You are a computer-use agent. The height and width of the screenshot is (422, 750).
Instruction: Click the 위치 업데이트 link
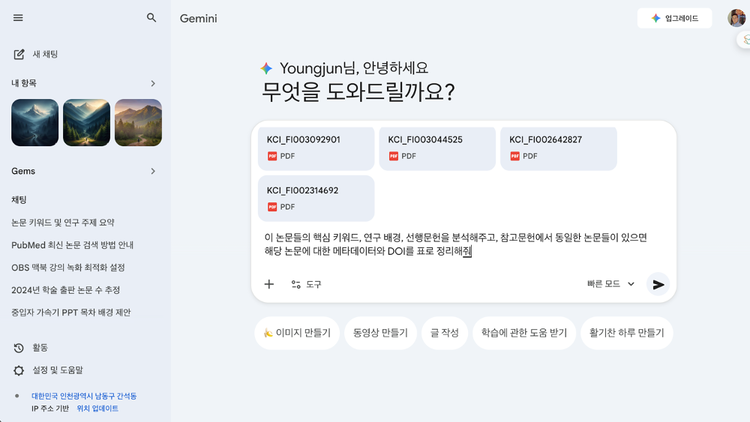[x=97, y=408]
